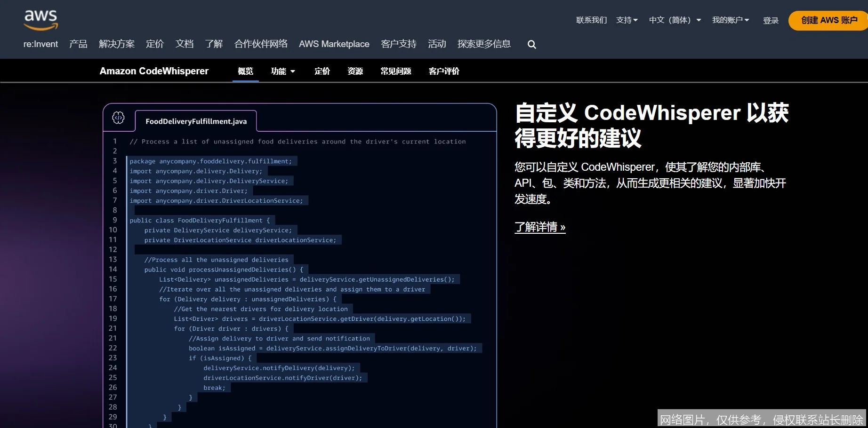Click the comment '//Get the nearest drivers for delivery location'
Viewport: 868px width, 428px height.
pyautogui.click(x=261, y=309)
